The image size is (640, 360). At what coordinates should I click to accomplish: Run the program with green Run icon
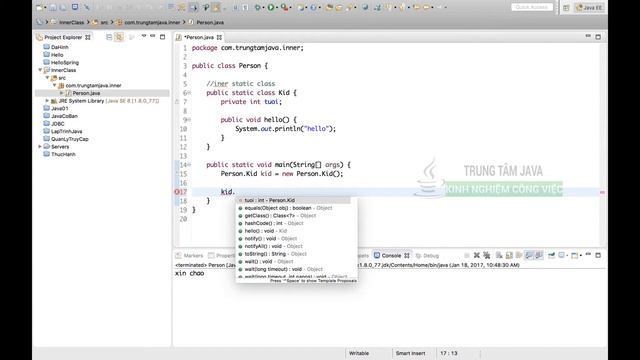(271, 7)
